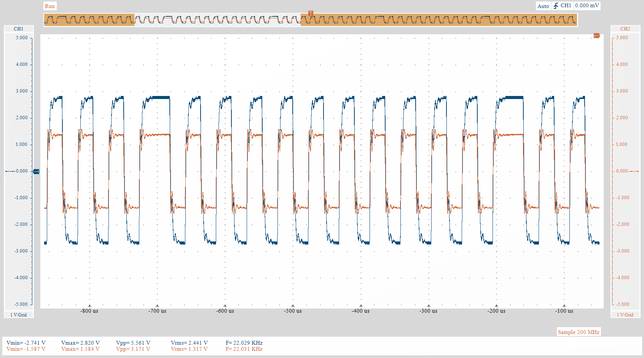Screen dimensions: 644x358
Task: Click the -300 us time axis label
Action: (x=428, y=311)
